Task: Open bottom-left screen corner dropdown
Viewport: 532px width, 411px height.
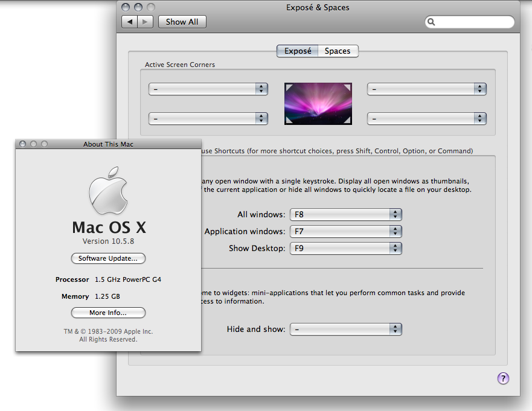Action: pyautogui.click(x=208, y=119)
